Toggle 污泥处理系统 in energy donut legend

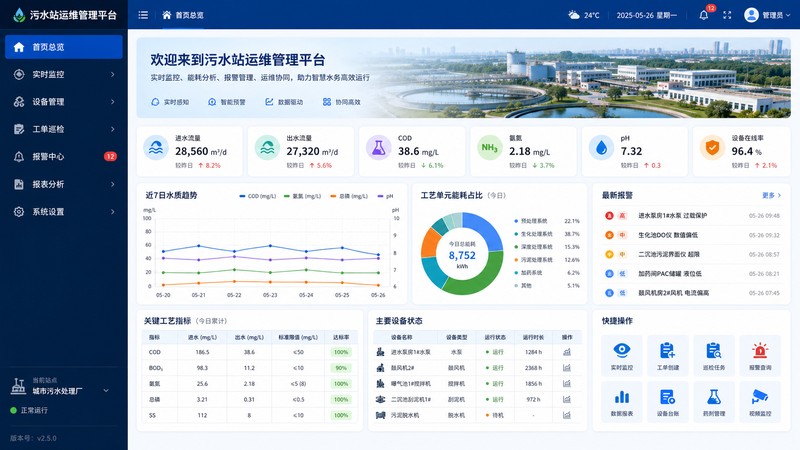[x=534, y=260]
